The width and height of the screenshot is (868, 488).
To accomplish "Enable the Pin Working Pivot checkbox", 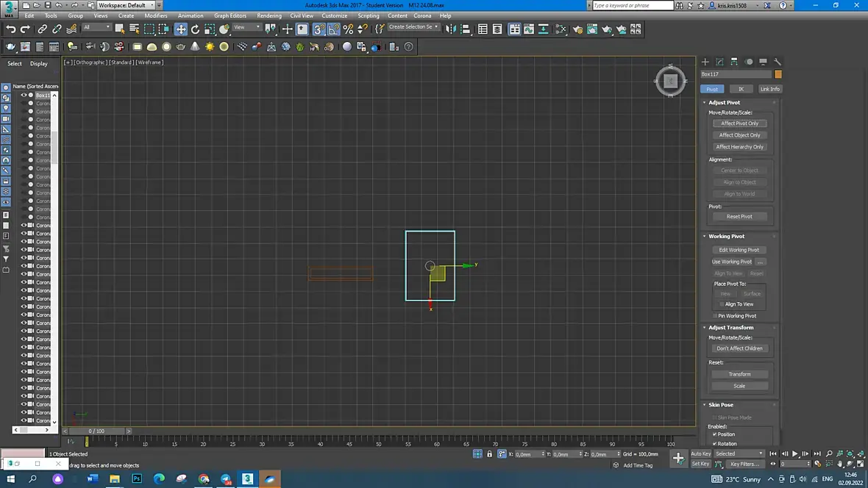I will 714,316.
